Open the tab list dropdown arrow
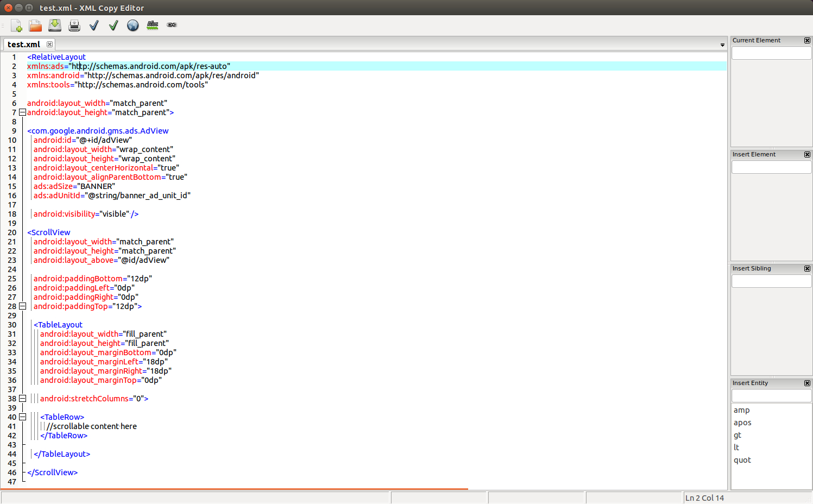 click(722, 45)
